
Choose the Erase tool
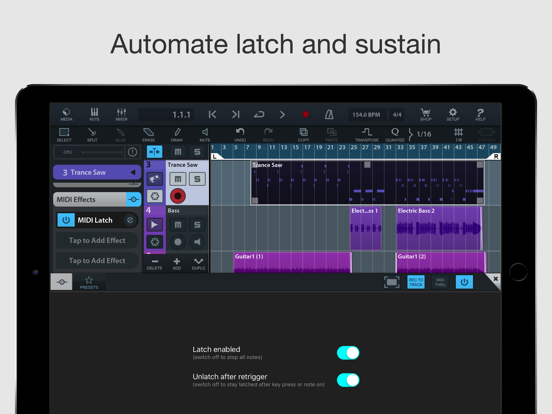click(x=148, y=135)
